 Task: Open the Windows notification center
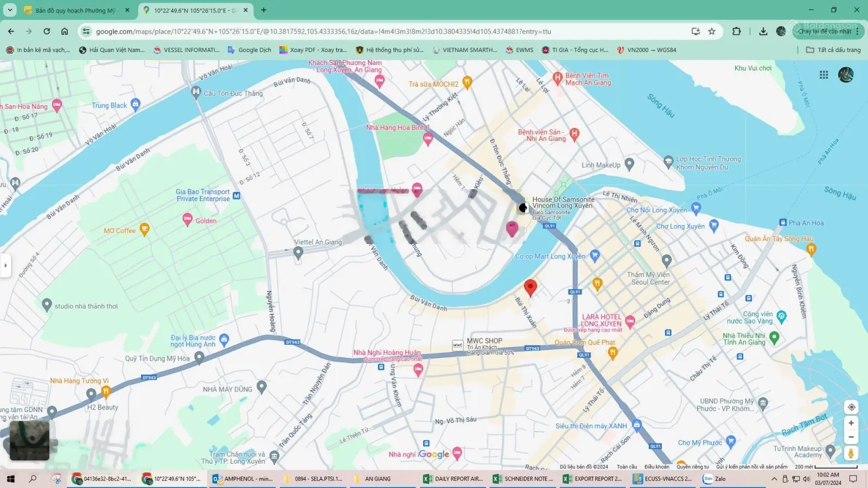(853, 479)
